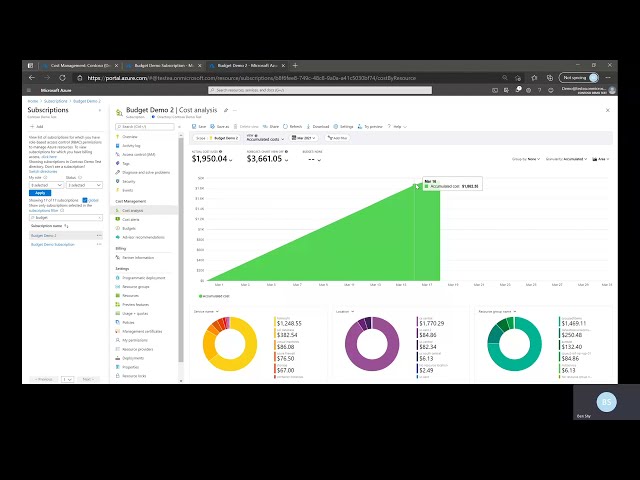Click Advisor recommendations icon
Image resolution: width=640 pixels, height=480 pixels.
point(118,237)
